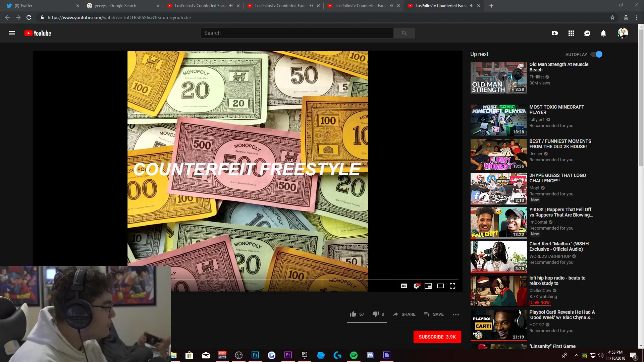Open player settings gear icon
The width and height of the screenshot is (644, 362).
(x=416, y=286)
